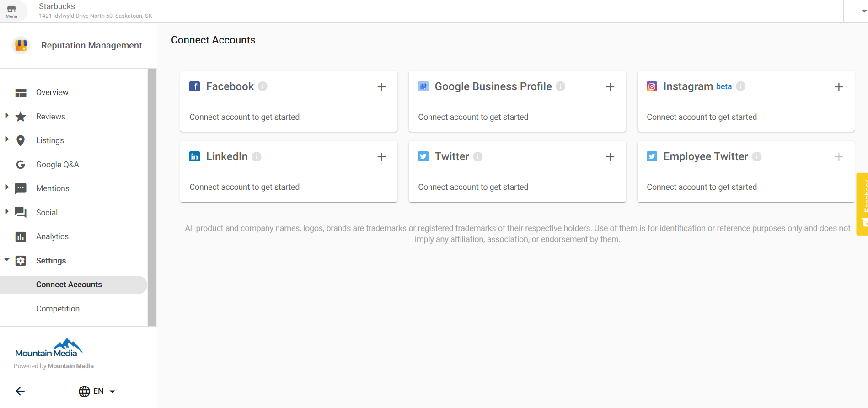
Task: Click the Instagram logo icon
Action: tap(652, 86)
